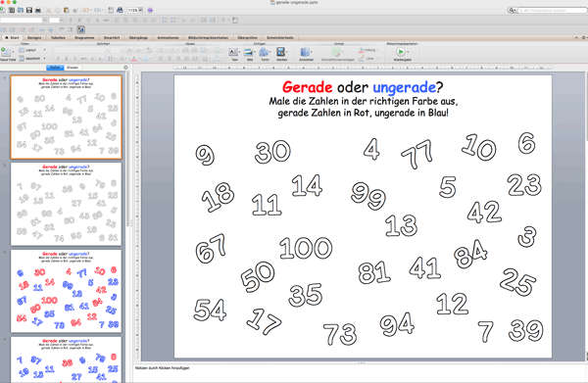The image size is (588, 383).
Task: Toggle Italic in the ribbon Schriftart group
Action: (67, 59)
